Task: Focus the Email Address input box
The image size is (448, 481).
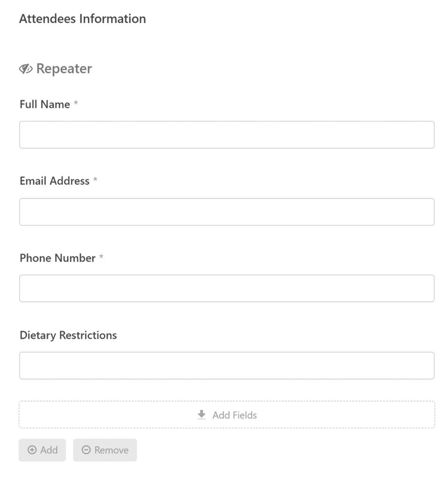Action: coord(227,212)
